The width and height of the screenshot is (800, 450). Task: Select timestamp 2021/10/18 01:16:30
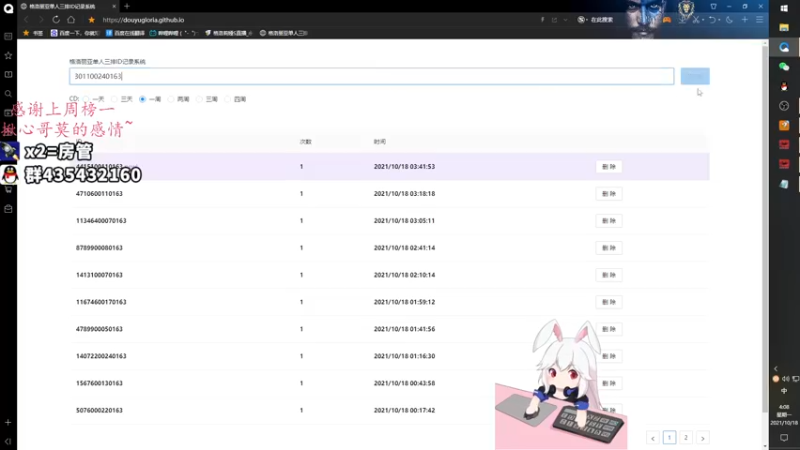(x=404, y=356)
